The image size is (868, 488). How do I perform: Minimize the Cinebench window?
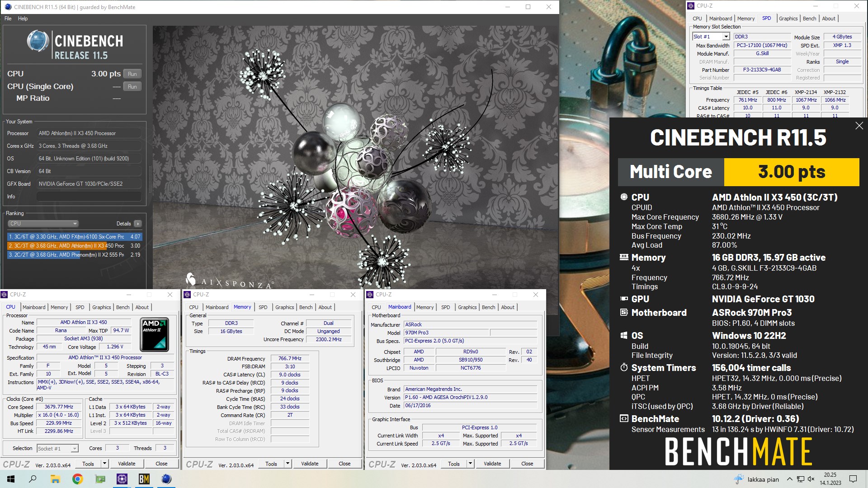pos(508,7)
